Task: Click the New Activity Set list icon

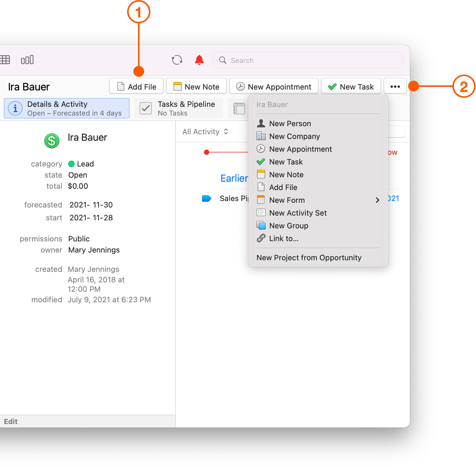Action: point(261,213)
